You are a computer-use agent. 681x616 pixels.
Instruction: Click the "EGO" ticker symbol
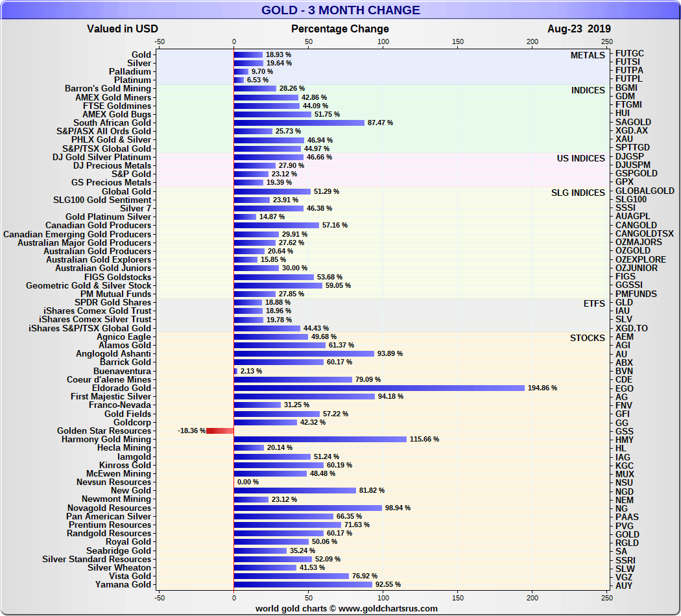(624, 388)
